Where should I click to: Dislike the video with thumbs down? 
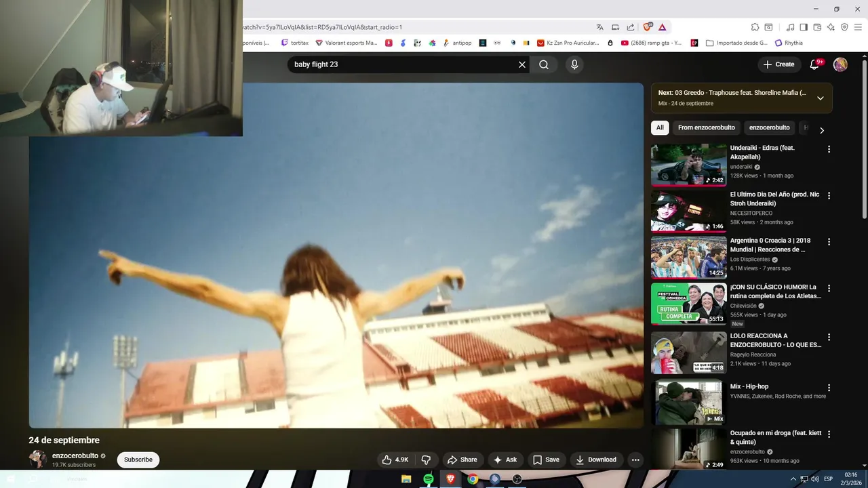[426, 460]
